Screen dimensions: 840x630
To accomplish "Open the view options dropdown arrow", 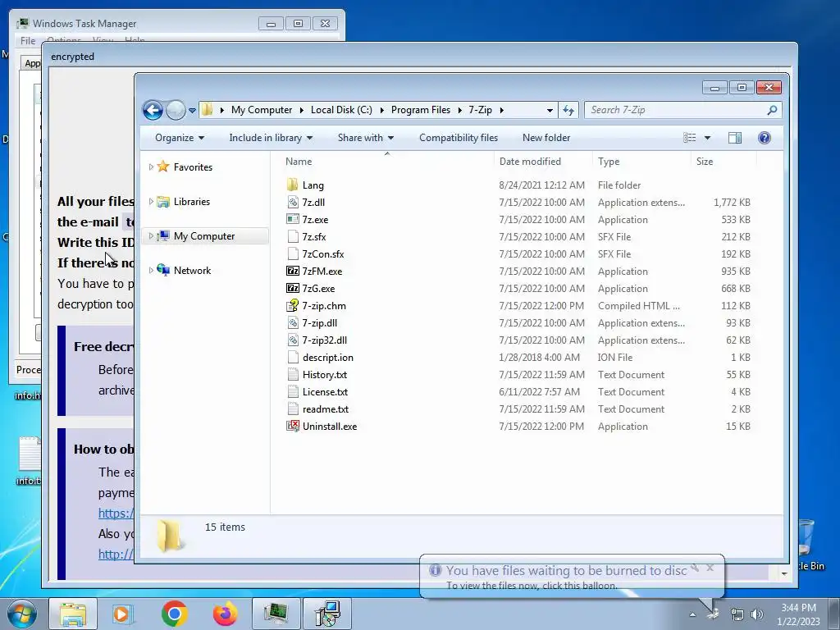I will pyautogui.click(x=707, y=138).
